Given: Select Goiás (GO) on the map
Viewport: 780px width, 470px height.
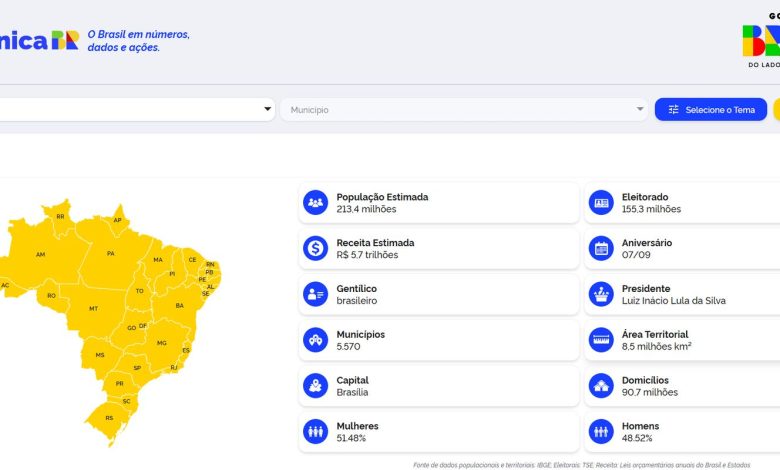Looking at the screenshot, I should [x=131, y=328].
